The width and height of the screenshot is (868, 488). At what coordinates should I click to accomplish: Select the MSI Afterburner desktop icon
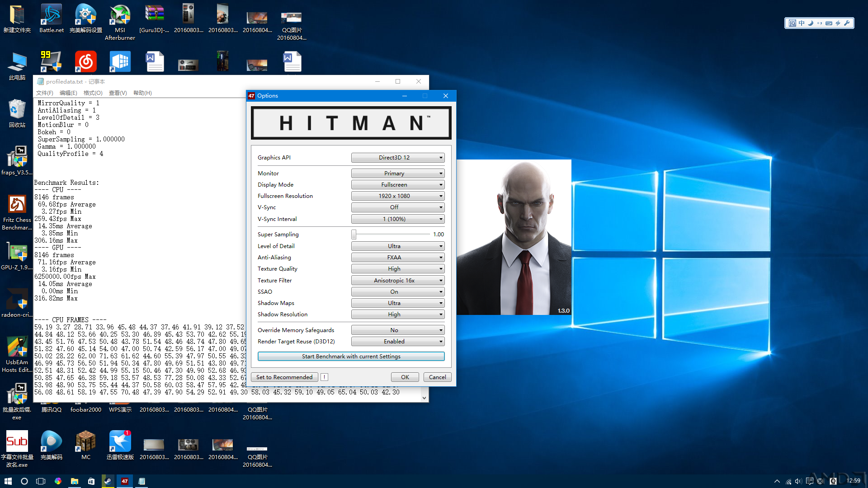coord(120,23)
